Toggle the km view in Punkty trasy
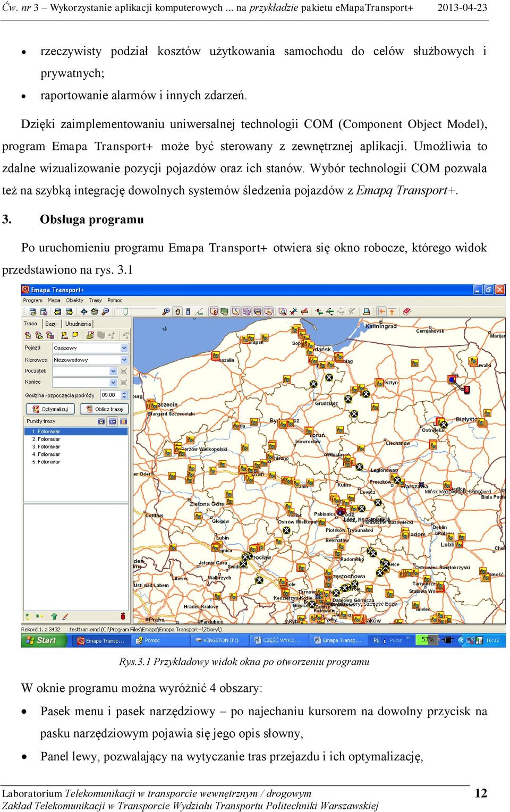This screenshot has width=510, height=812. point(112,421)
